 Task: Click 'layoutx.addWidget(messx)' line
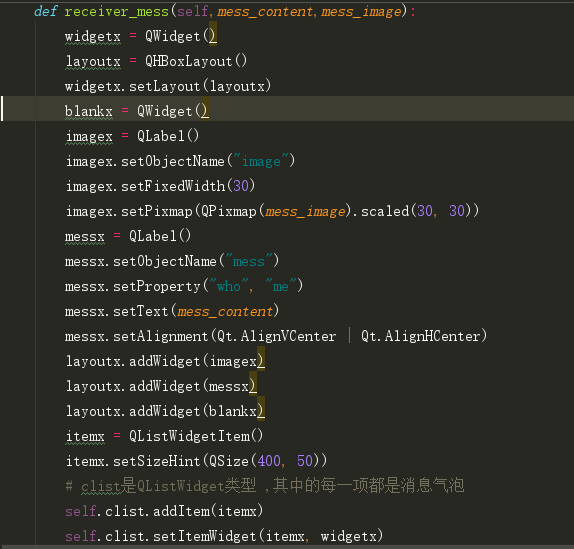[161, 386]
